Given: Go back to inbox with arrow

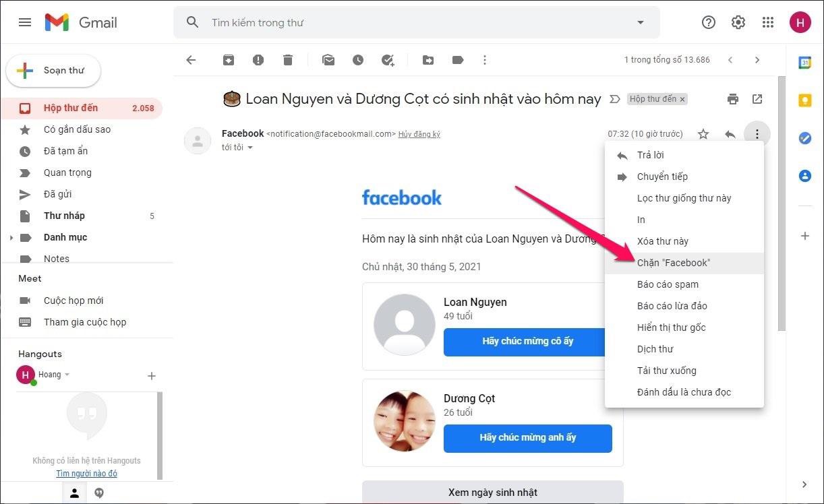Looking at the screenshot, I should [x=191, y=60].
